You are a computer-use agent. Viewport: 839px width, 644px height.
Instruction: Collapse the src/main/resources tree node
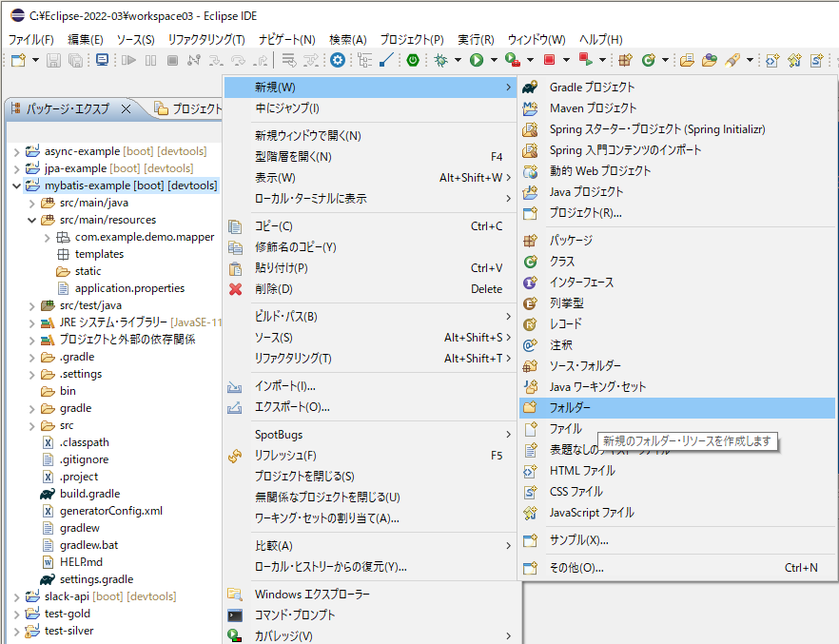(x=31, y=221)
